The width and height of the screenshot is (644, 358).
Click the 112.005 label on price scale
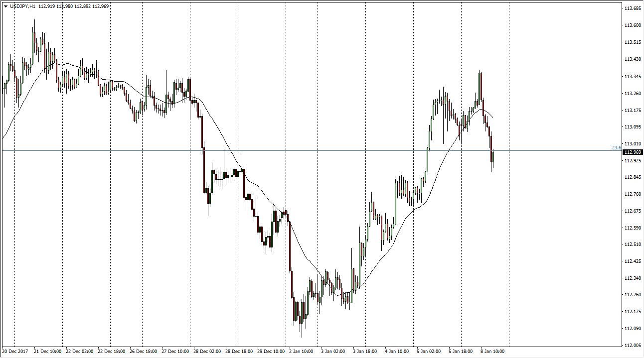(632, 345)
